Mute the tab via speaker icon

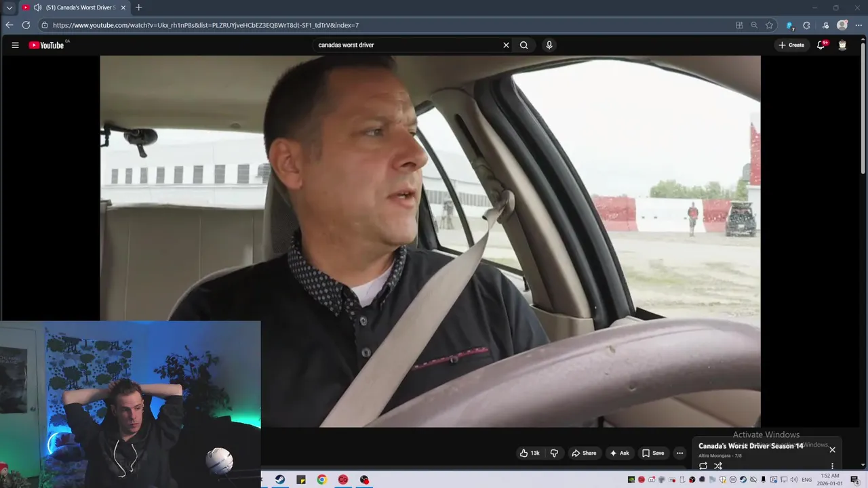37,7
